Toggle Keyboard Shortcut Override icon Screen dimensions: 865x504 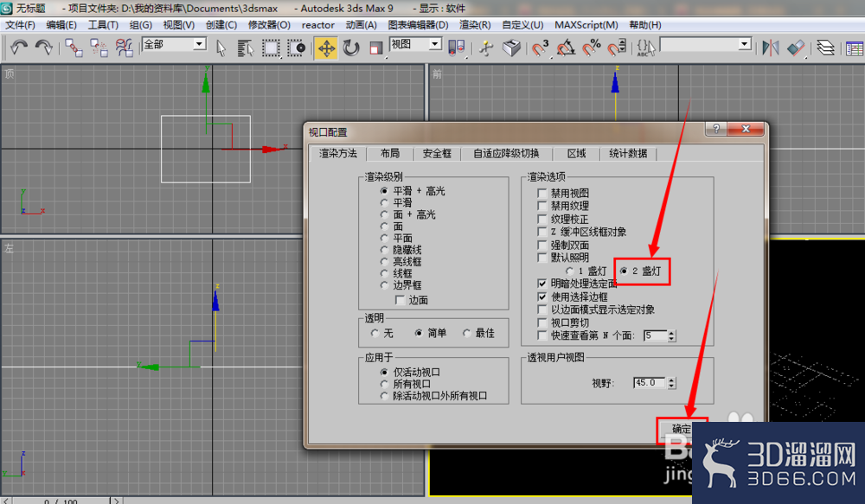(x=511, y=48)
